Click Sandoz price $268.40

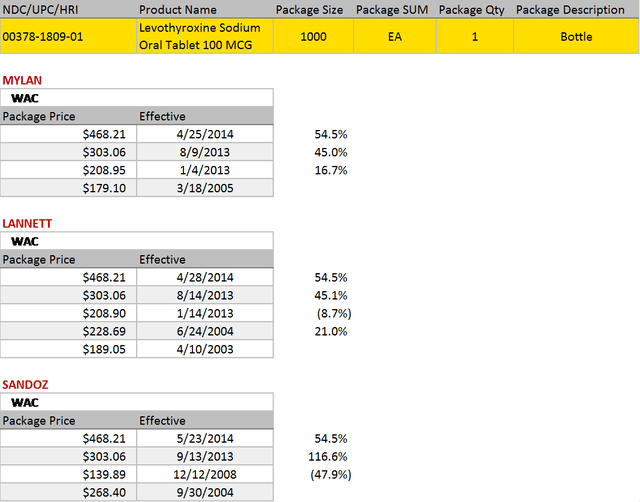coord(68,492)
